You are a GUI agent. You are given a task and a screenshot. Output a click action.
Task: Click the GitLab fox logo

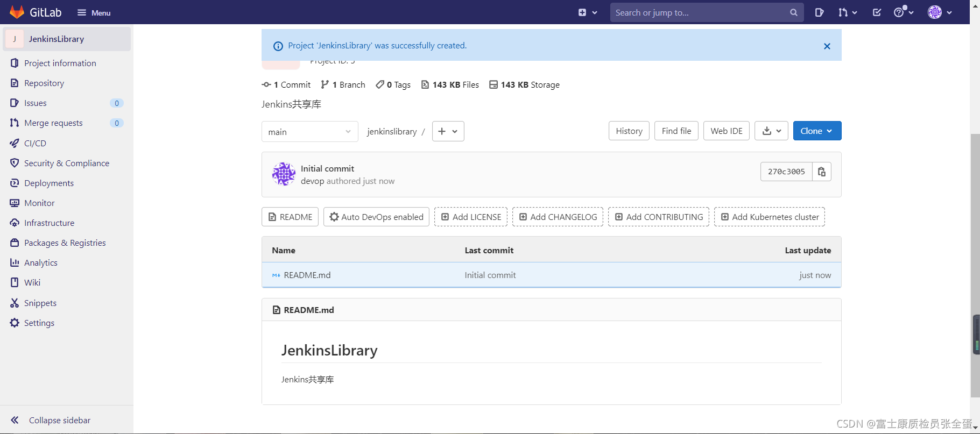[17, 12]
